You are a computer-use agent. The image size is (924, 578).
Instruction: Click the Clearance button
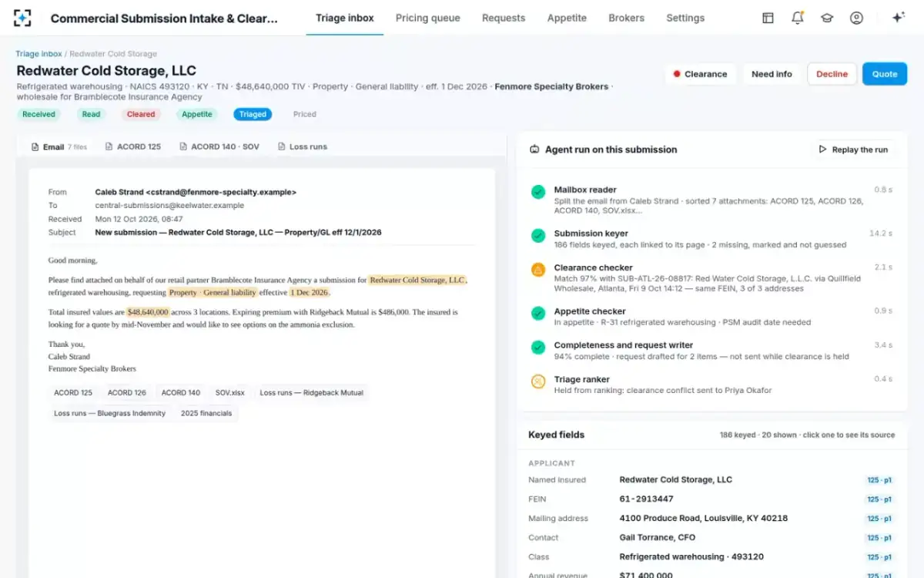(x=700, y=74)
